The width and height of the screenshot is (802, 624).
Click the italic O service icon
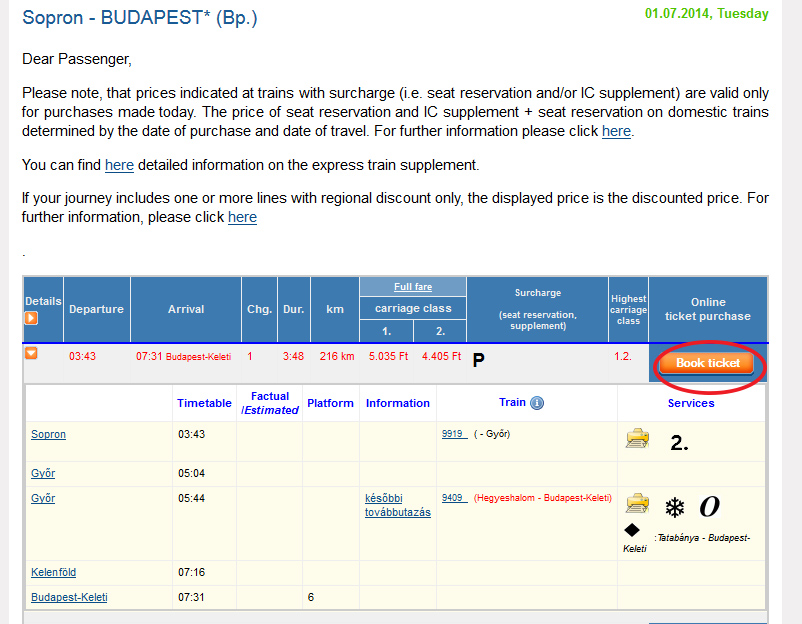709,507
